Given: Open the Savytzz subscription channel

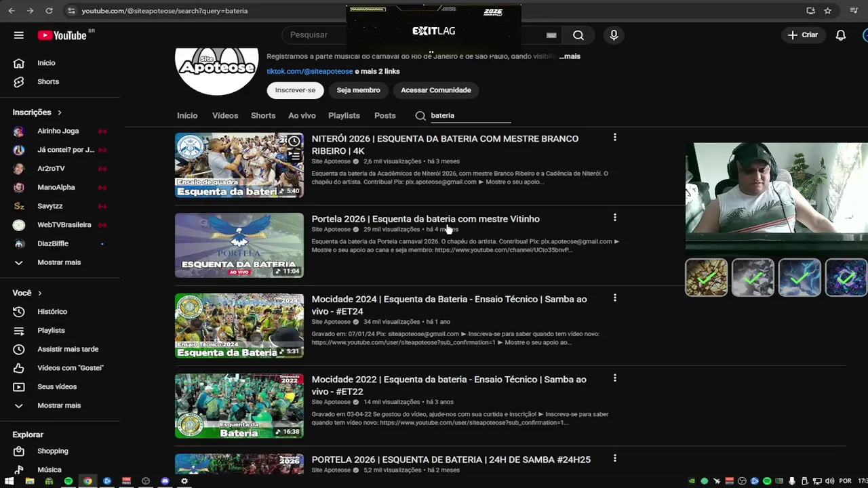Looking at the screenshot, I should tap(50, 206).
